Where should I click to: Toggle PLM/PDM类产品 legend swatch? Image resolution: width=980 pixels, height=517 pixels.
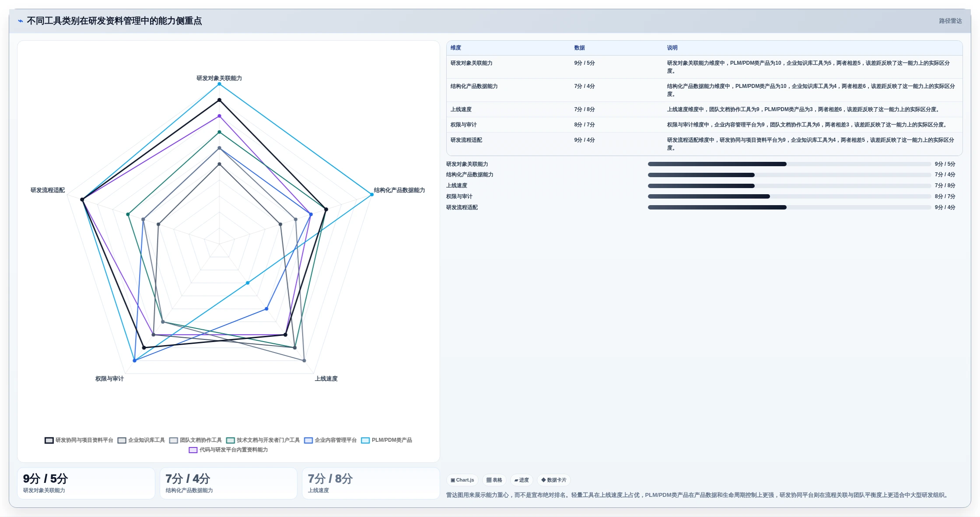coord(365,440)
